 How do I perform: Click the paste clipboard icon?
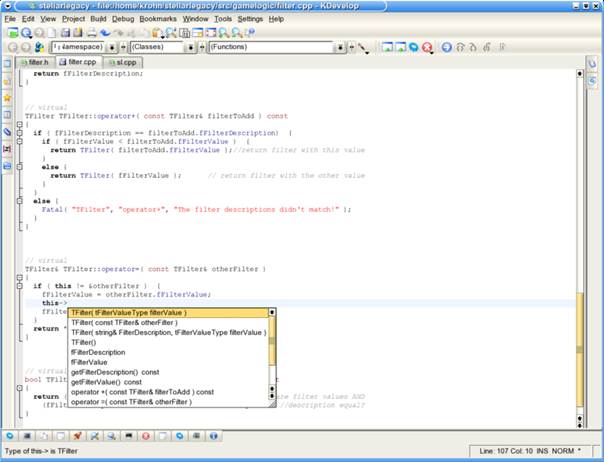tap(157, 33)
